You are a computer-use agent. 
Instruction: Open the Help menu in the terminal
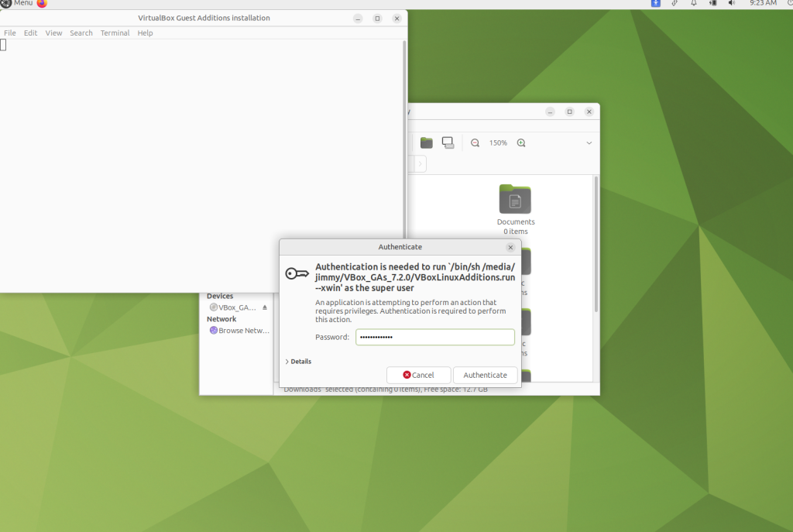[145, 33]
